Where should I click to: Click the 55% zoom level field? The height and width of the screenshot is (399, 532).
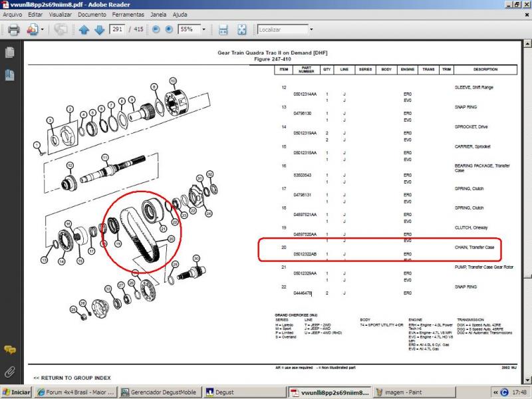(189, 29)
